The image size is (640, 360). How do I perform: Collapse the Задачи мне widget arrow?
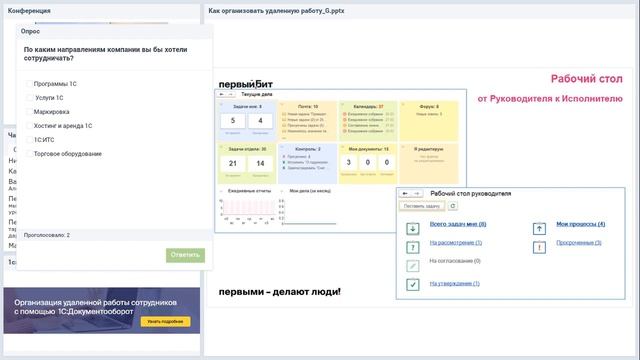pos(222,104)
